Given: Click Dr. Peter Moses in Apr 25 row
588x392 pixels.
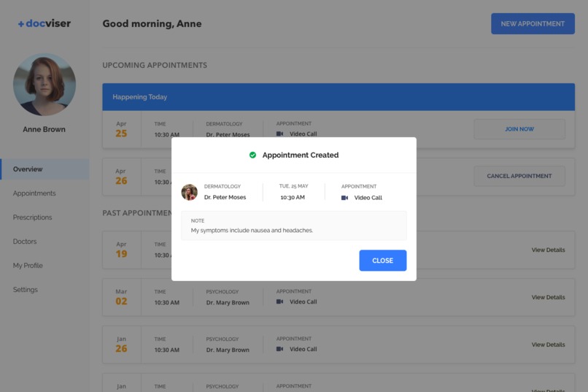Looking at the screenshot, I should tap(228, 134).
